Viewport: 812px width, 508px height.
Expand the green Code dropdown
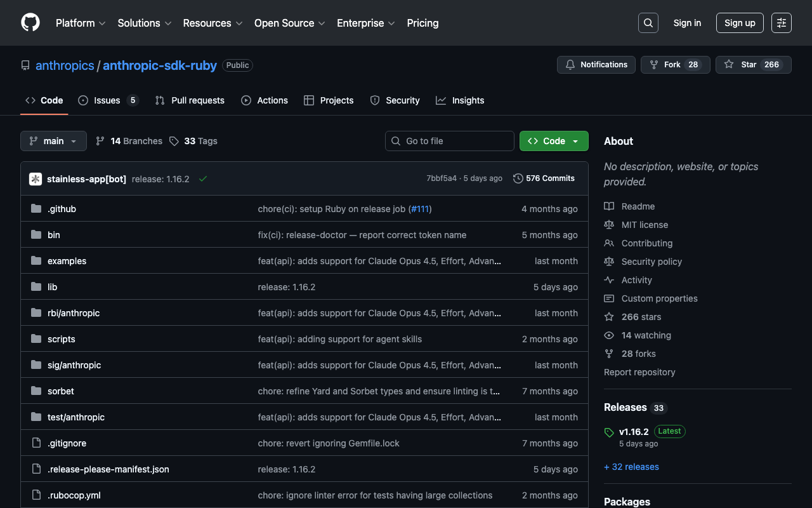(x=554, y=141)
